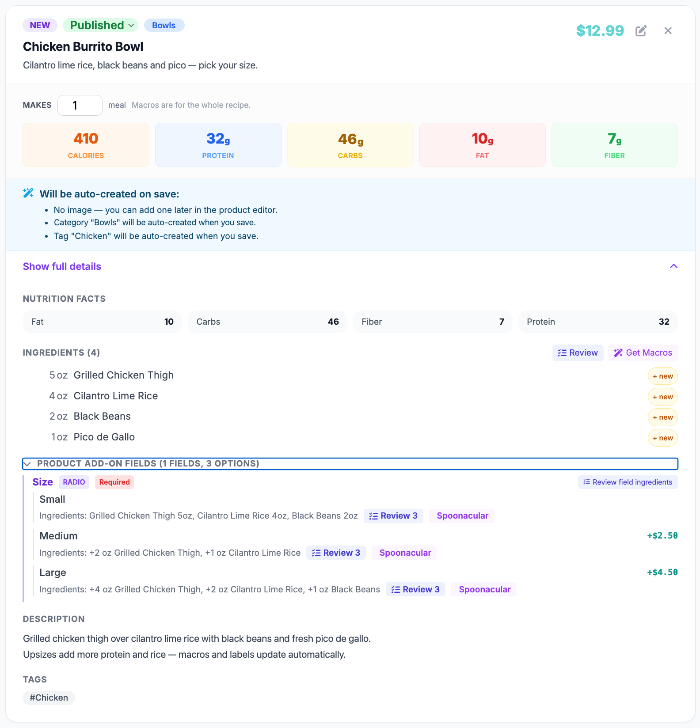Click the new badge for Pico de Gallo

tap(662, 438)
